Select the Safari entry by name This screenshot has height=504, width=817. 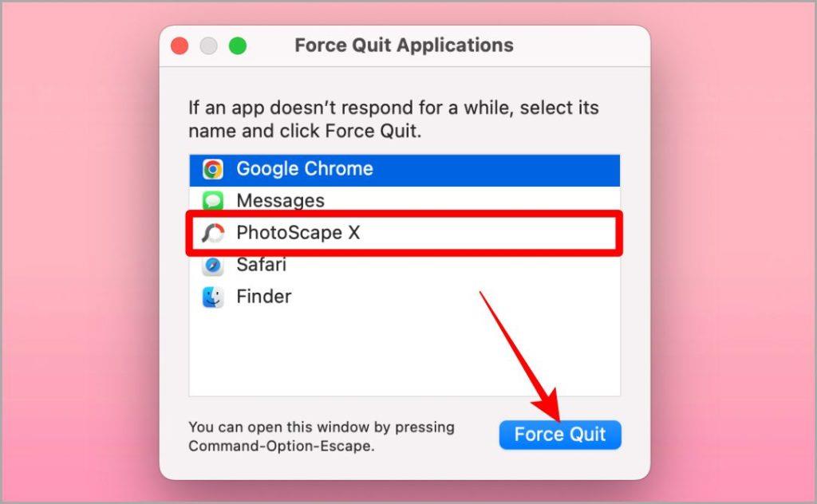point(261,265)
